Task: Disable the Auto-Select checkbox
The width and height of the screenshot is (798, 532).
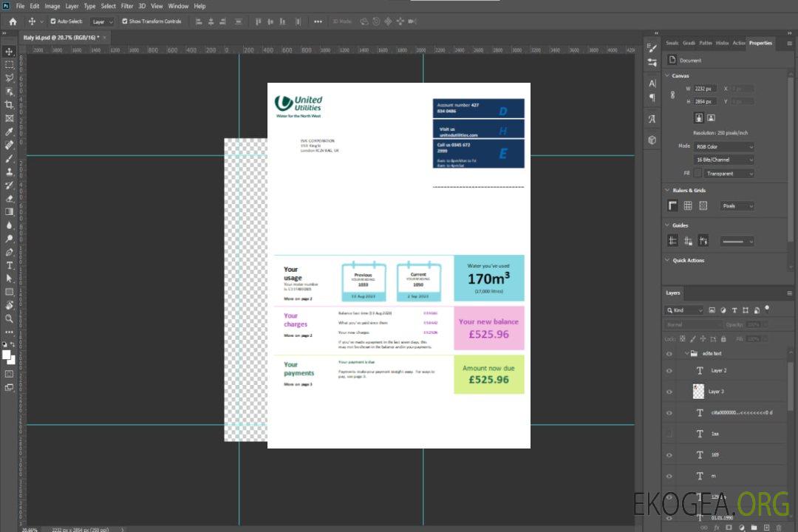Action: [x=52, y=21]
